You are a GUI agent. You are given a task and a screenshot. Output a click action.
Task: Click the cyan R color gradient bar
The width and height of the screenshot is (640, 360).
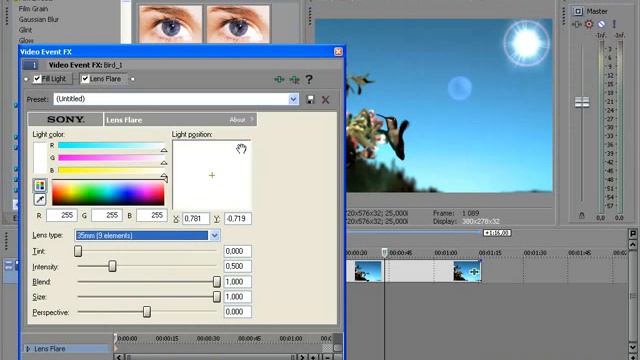click(111, 145)
